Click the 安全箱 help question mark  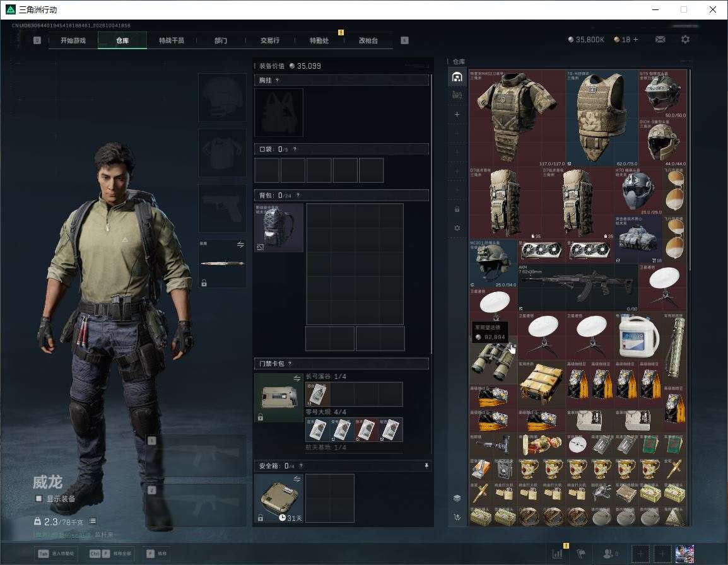[x=301, y=465]
